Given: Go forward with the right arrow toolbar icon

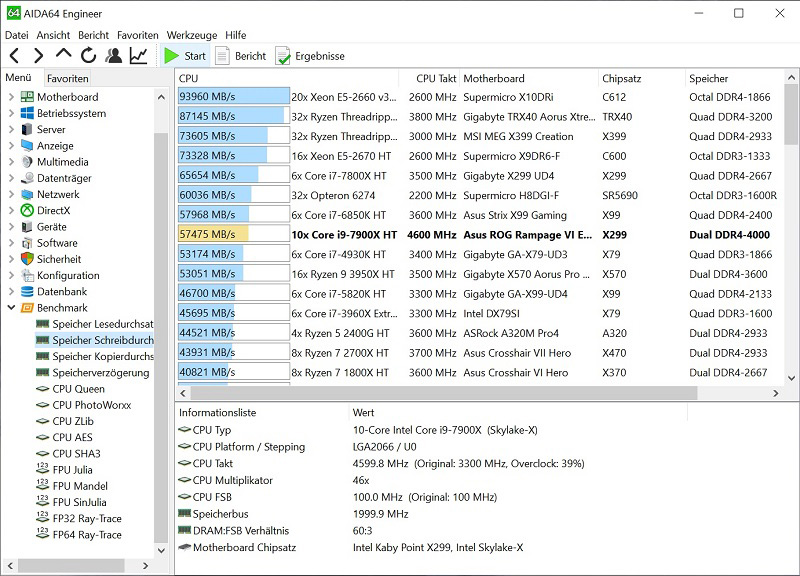Looking at the screenshot, I should click(38, 56).
